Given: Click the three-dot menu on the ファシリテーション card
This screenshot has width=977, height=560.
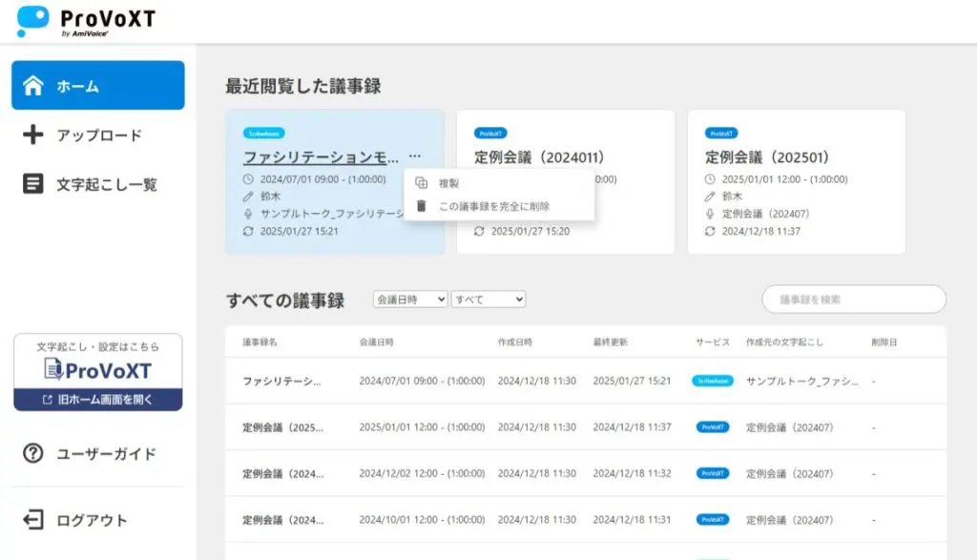Looking at the screenshot, I should (x=415, y=156).
